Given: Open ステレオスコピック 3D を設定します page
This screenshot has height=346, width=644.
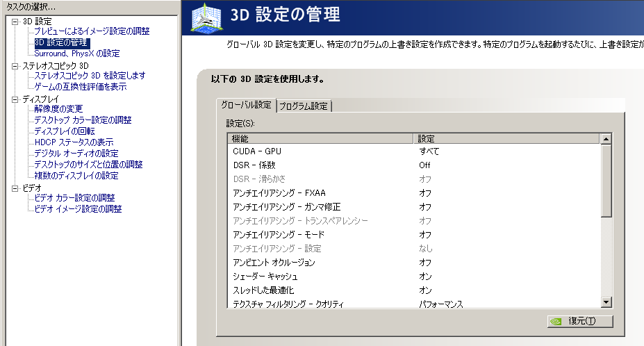Looking at the screenshot, I should [x=90, y=76].
